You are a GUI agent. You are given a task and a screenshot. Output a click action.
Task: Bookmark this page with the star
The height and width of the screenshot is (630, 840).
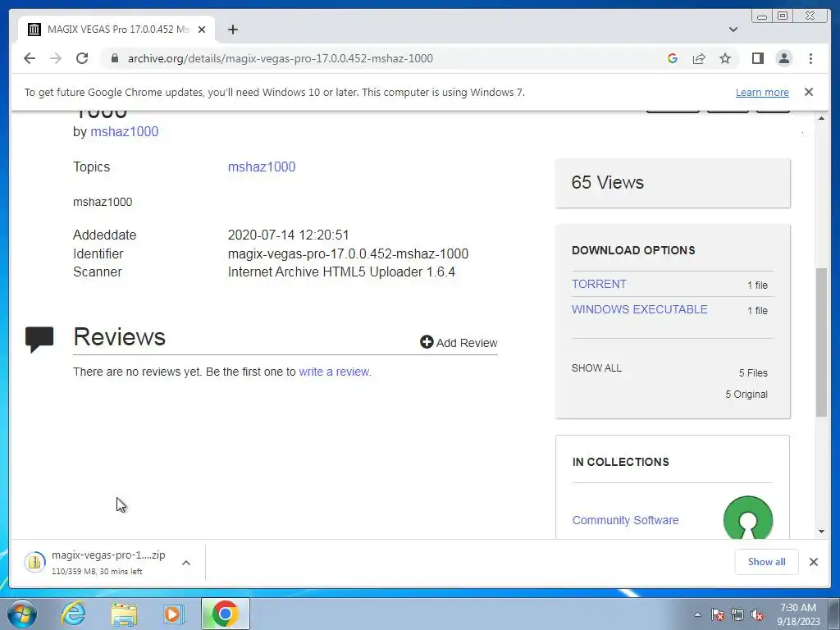(725, 58)
